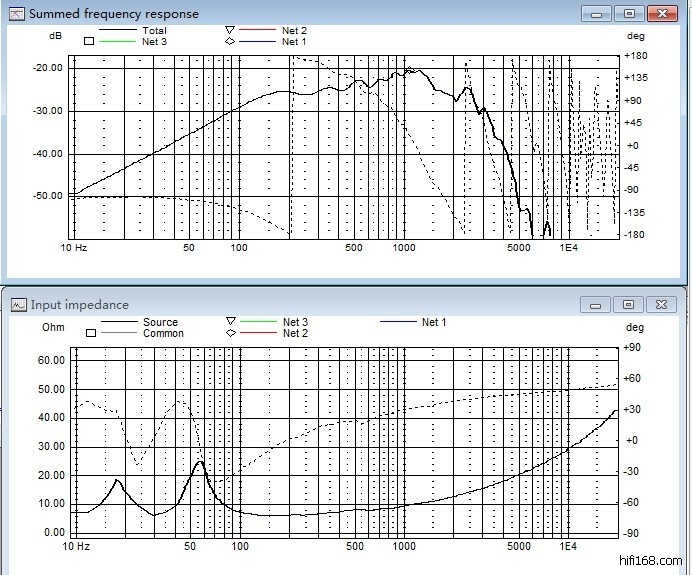The image size is (692, 575).
Task: Close the Input impedance window
Action: pyautogui.click(x=661, y=304)
